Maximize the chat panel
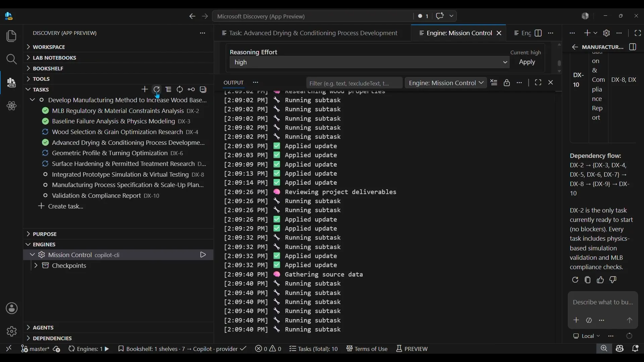 point(638,33)
